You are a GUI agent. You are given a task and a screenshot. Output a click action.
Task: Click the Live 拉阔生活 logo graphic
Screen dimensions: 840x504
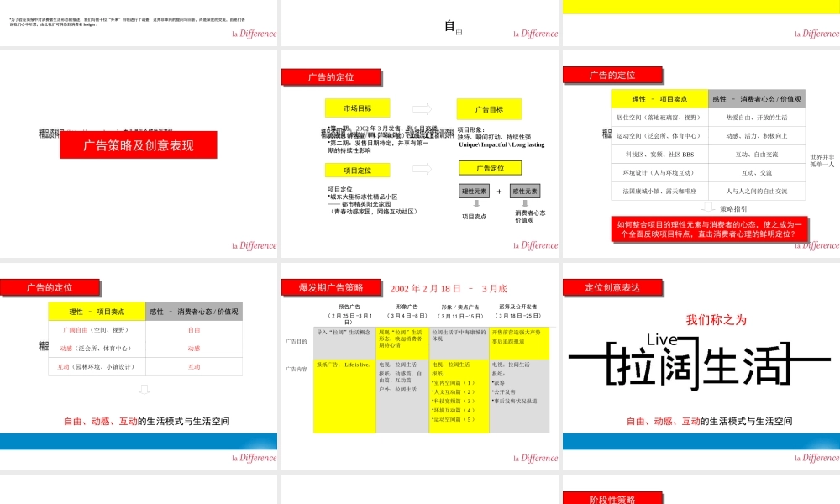tap(700, 361)
